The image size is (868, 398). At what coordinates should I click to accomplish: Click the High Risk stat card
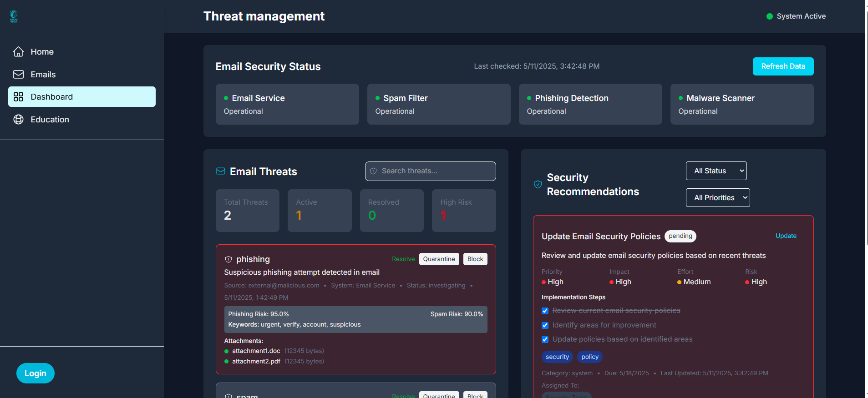click(x=464, y=210)
